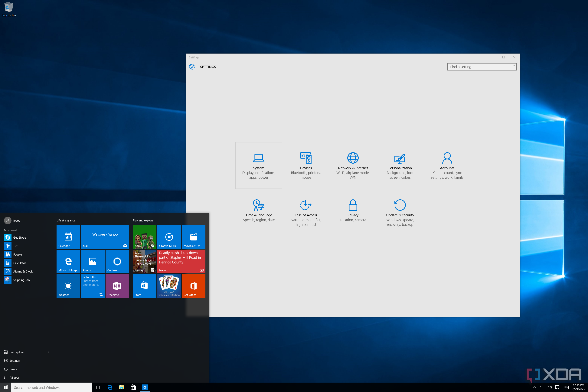
Task: Show hidden icons in system tray
Action: pos(534,387)
